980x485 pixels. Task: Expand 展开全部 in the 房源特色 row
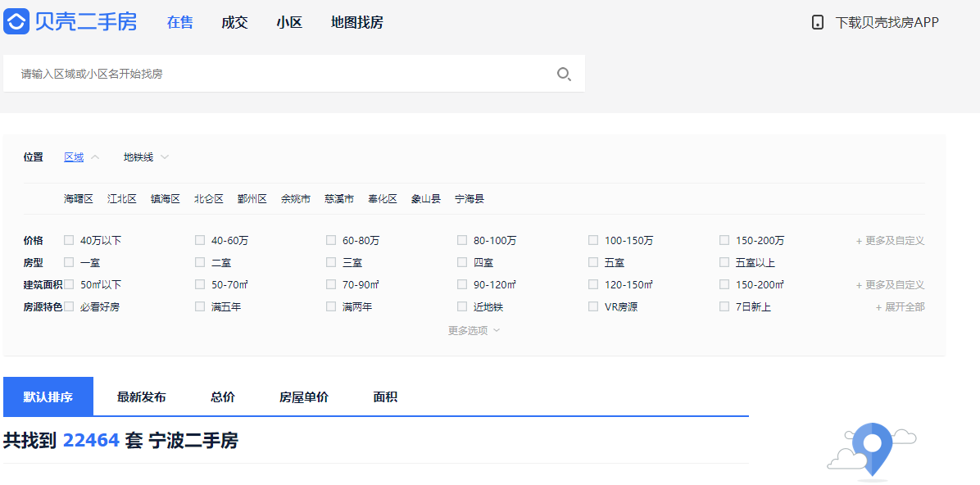900,307
